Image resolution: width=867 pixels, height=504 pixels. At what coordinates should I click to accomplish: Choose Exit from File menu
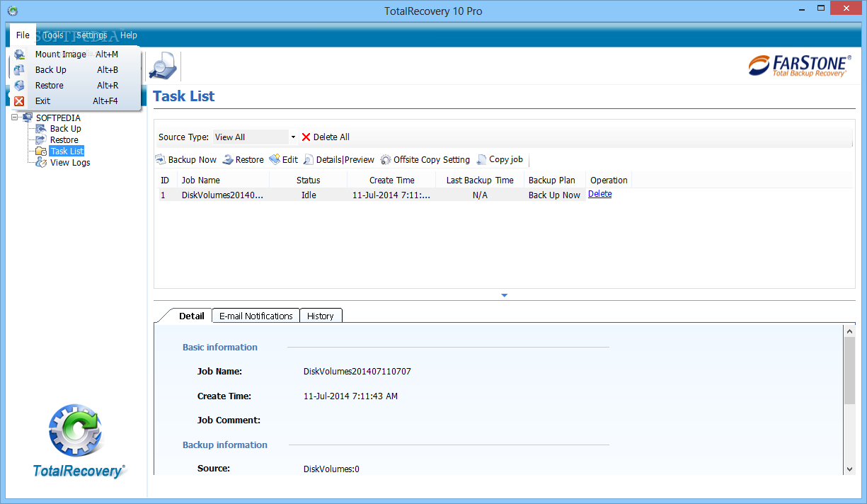76,101
